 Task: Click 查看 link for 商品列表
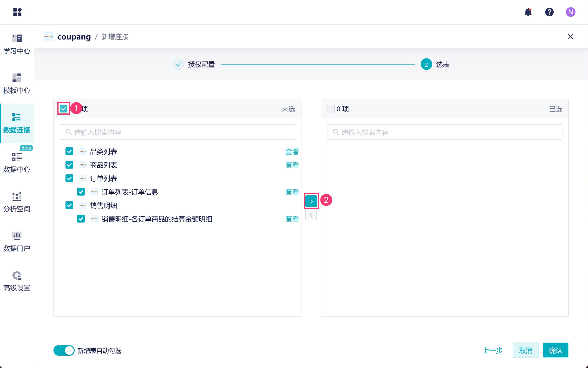click(x=292, y=165)
